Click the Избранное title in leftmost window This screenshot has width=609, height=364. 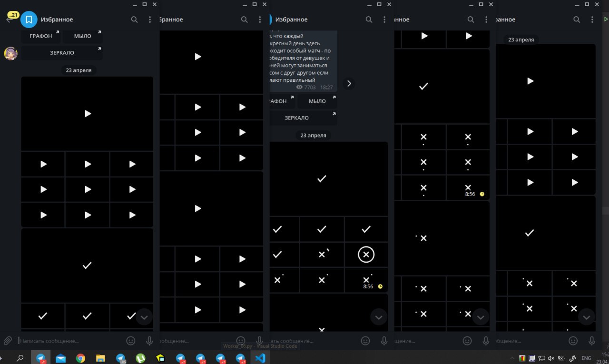(x=57, y=20)
